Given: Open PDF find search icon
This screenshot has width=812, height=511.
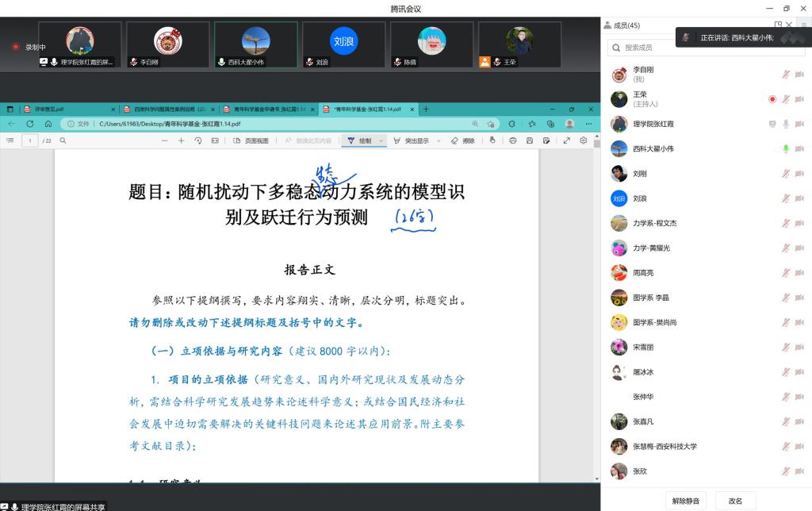Looking at the screenshot, I should click(x=63, y=140).
